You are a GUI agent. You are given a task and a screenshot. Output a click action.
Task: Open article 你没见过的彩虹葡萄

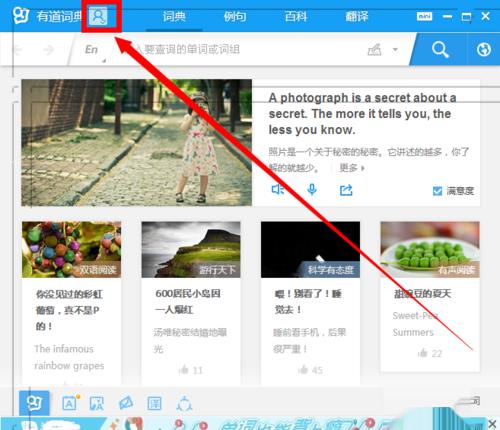pyautogui.click(x=69, y=310)
